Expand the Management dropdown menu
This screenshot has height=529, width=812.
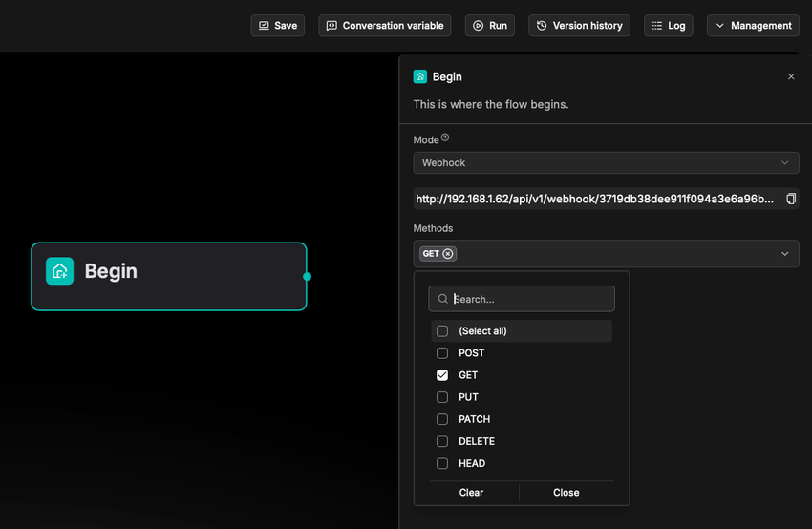[753, 26]
